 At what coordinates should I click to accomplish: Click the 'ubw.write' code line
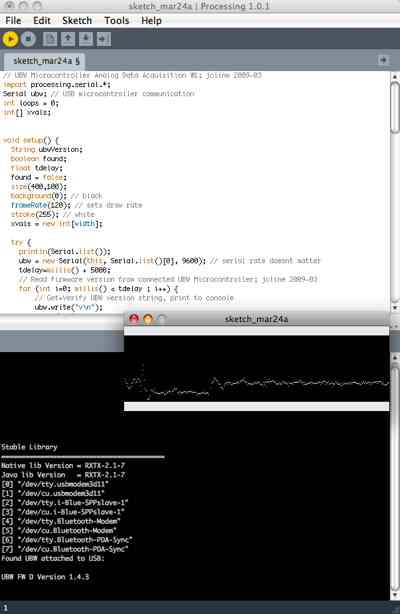[x=69, y=307]
